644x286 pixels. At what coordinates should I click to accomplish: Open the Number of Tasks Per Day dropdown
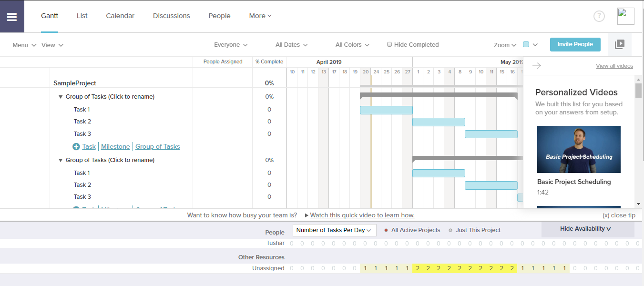334,230
